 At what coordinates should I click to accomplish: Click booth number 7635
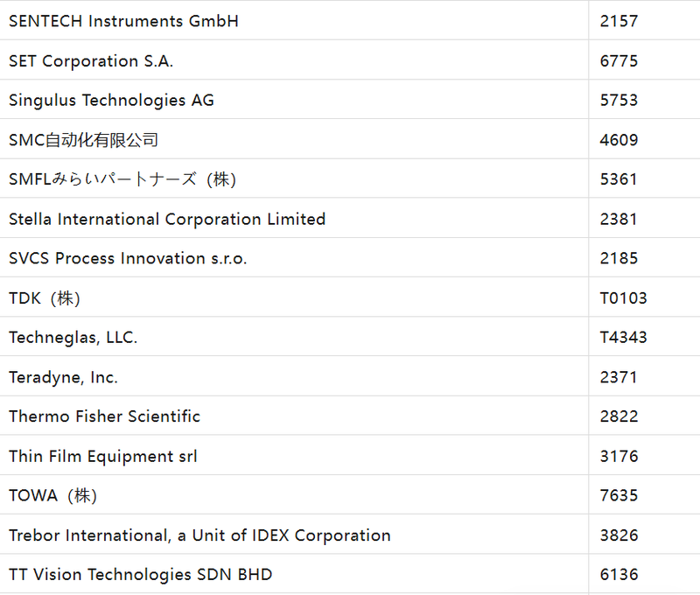(619, 496)
